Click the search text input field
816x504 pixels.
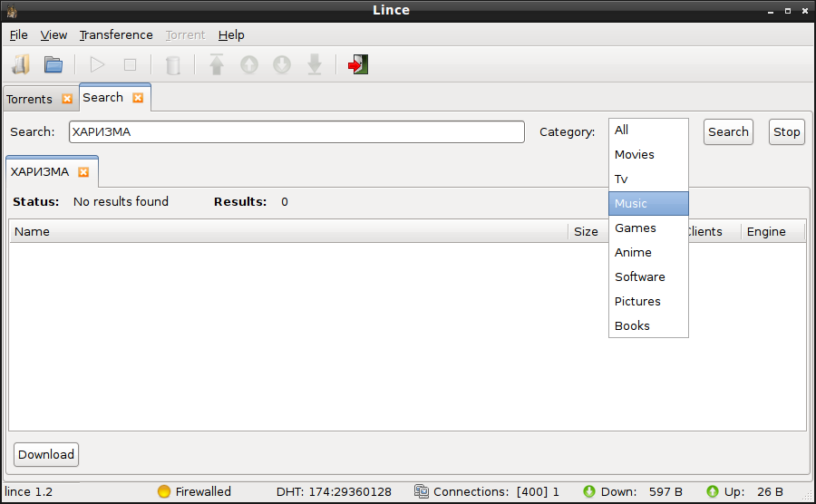point(296,132)
